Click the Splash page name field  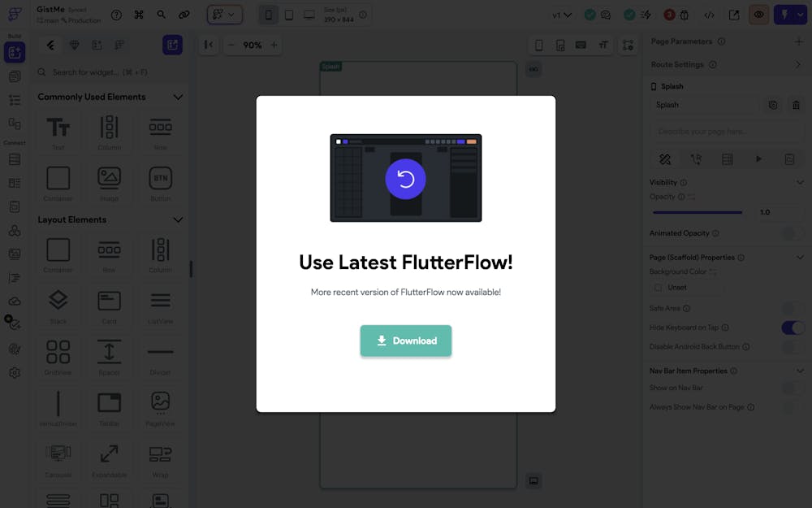[704, 105]
